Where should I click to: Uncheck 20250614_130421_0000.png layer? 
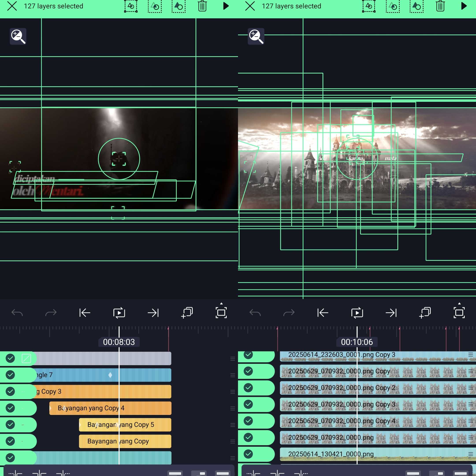248,454
